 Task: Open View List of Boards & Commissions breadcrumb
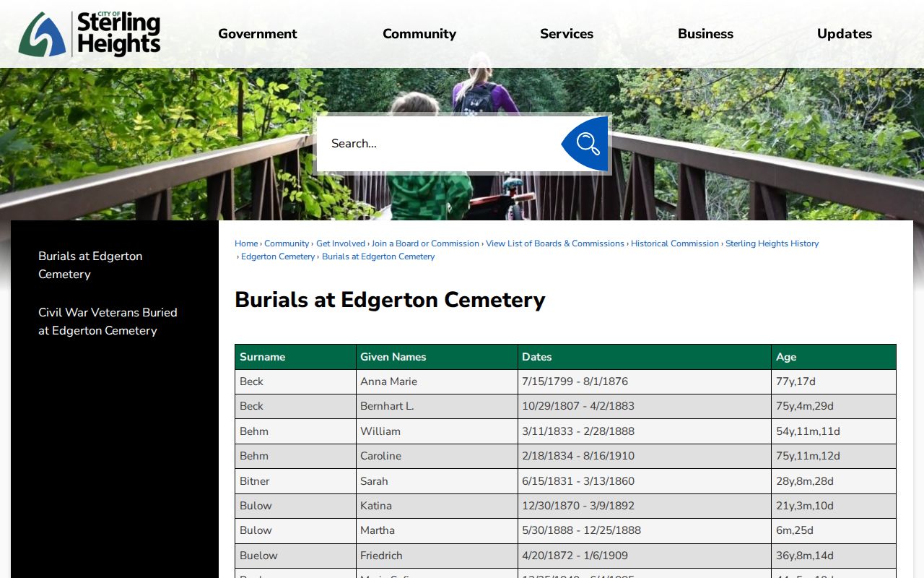tap(555, 243)
